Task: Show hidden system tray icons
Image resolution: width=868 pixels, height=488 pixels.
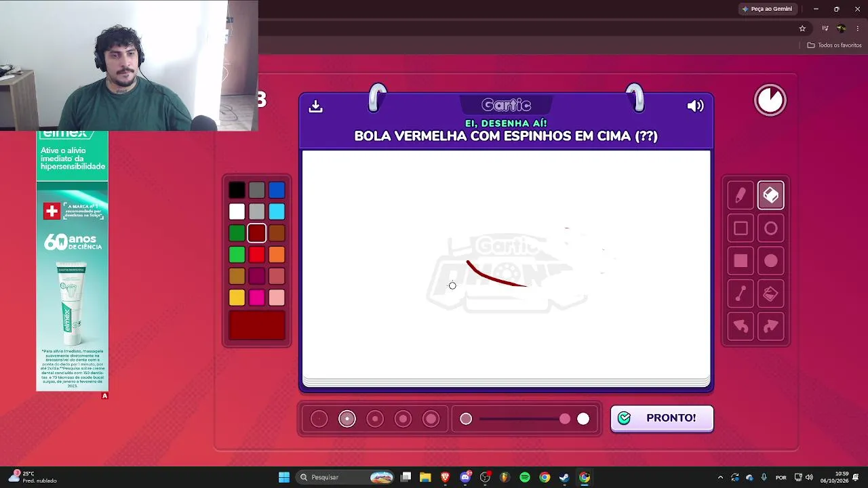Action: coord(720,477)
